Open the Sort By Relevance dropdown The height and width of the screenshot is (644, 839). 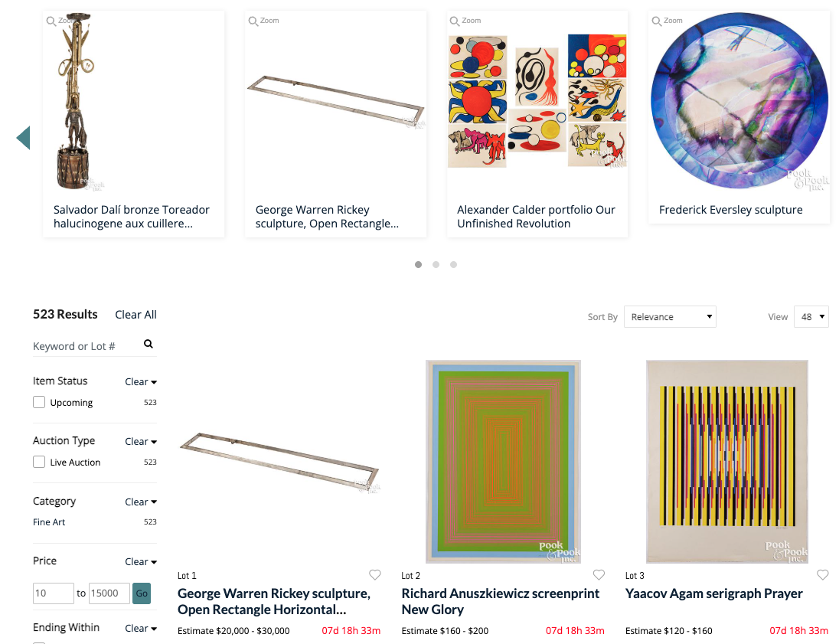670,316
